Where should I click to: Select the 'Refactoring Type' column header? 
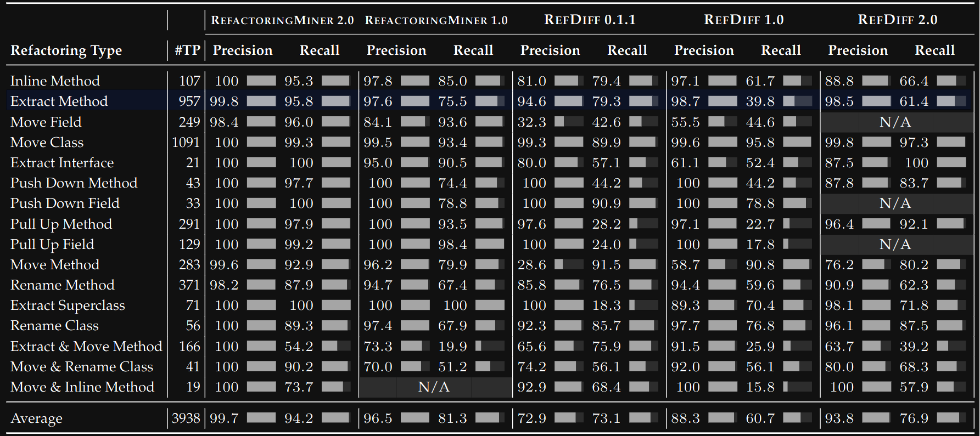click(x=66, y=50)
